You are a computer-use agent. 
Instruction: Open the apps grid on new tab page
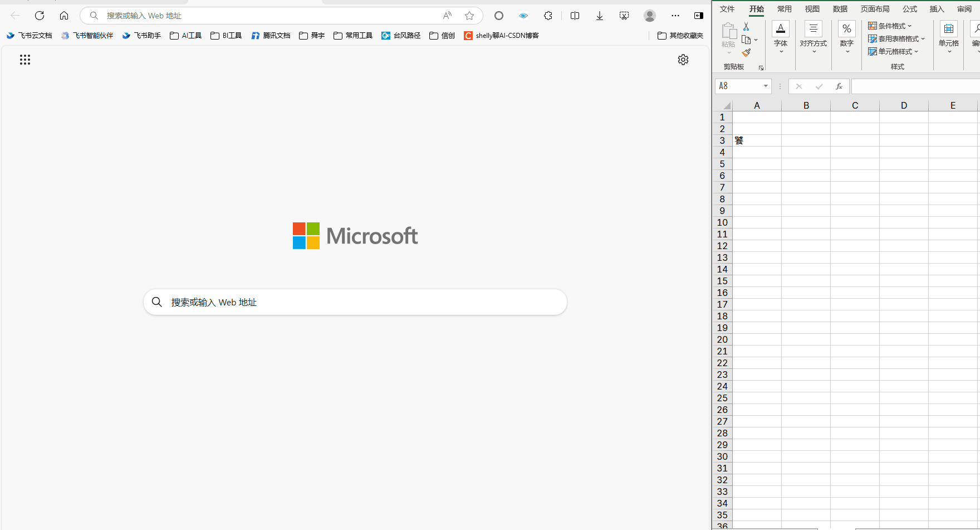[x=25, y=60]
